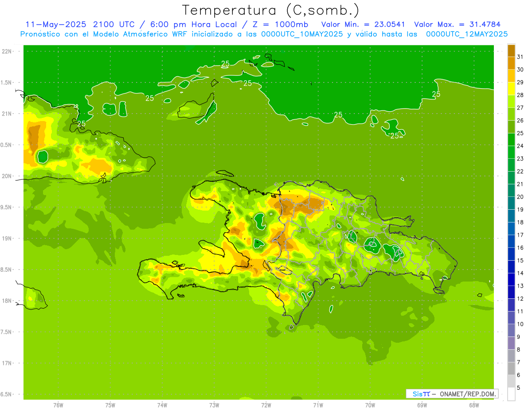The width and height of the screenshot is (532, 411).
Task: Click the 72W longitude label
Action: click(x=266, y=405)
